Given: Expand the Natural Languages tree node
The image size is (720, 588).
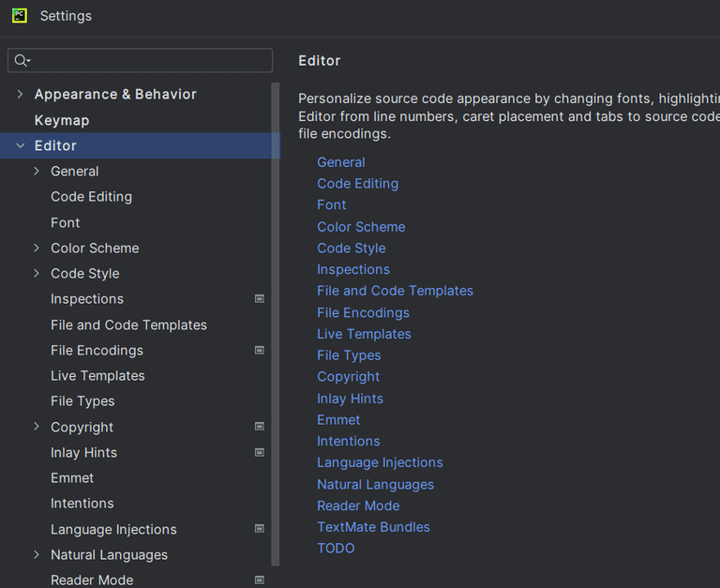Looking at the screenshot, I should (x=37, y=555).
